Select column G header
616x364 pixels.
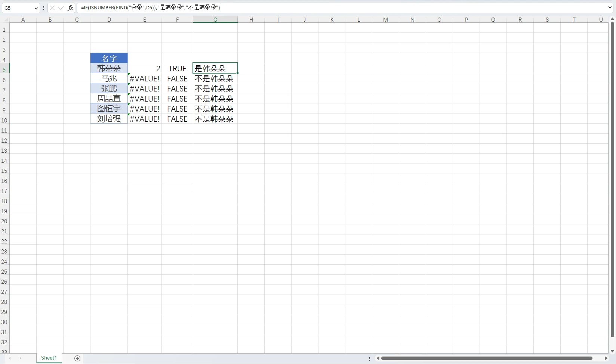215,20
